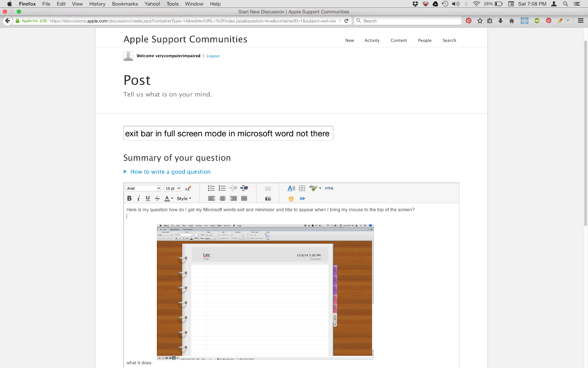Open the text color dropdown arrow
Image resolution: width=588 pixels, height=368 pixels.
coord(172,198)
